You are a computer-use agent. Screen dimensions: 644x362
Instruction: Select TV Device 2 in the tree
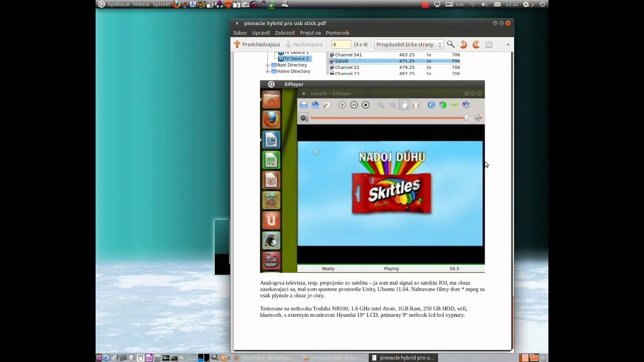[295, 58]
